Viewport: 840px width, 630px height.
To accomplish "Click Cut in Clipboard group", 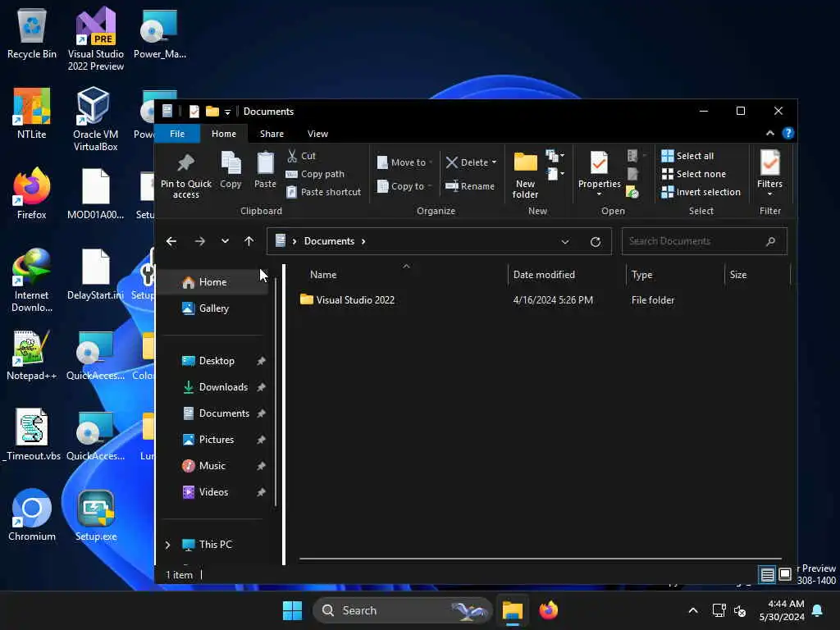I will 301,156.
